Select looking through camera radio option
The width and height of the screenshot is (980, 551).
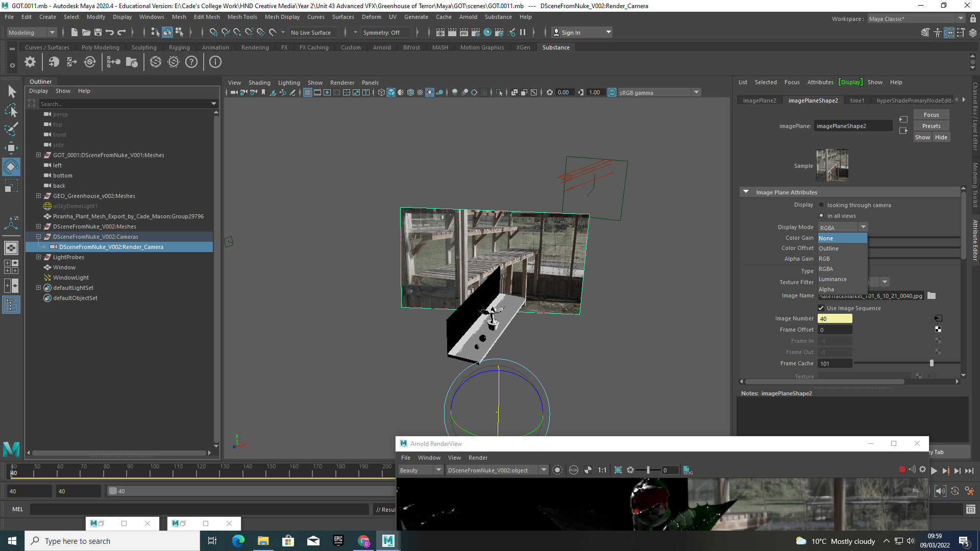(821, 205)
